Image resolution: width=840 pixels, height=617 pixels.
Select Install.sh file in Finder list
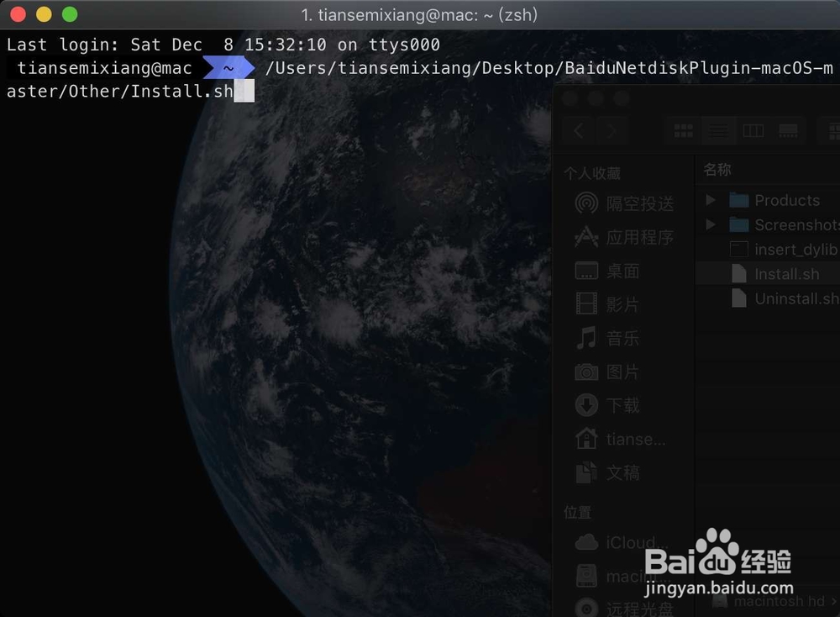pyautogui.click(x=768, y=274)
